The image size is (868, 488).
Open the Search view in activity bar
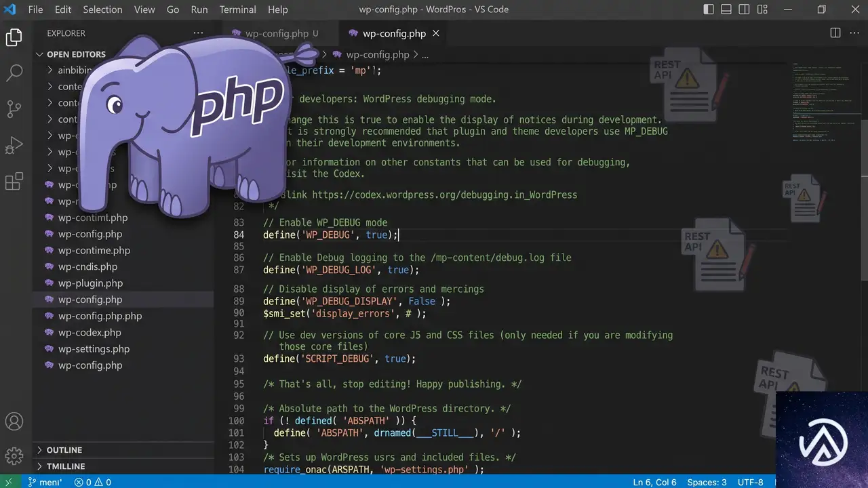coord(14,73)
